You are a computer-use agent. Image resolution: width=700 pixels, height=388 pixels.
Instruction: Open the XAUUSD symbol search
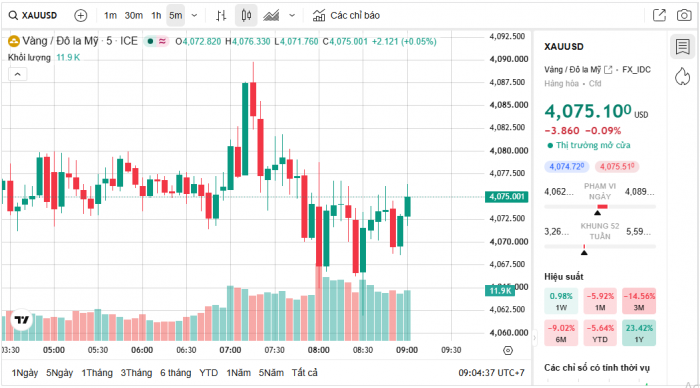(33, 16)
